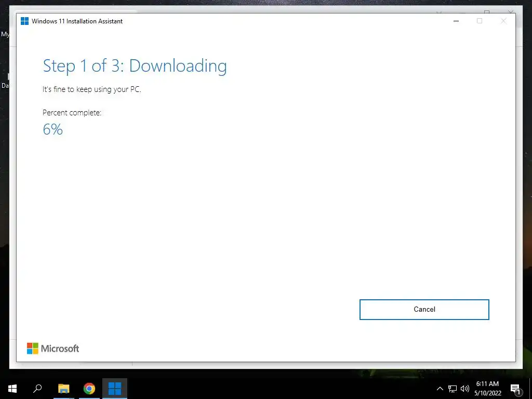
Task: Open taskbar search magnifier
Action: (37, 389)
